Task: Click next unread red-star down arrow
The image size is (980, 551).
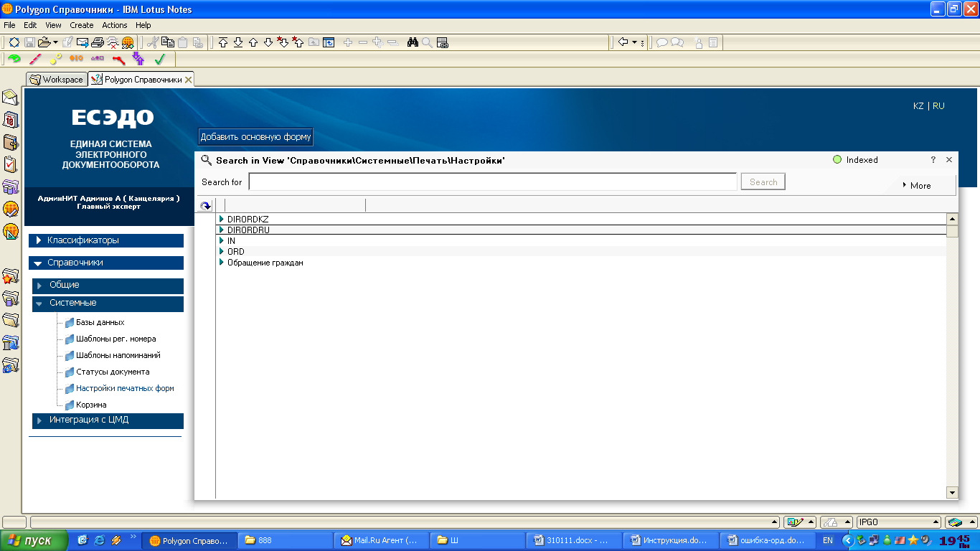Action: point(283,42)
